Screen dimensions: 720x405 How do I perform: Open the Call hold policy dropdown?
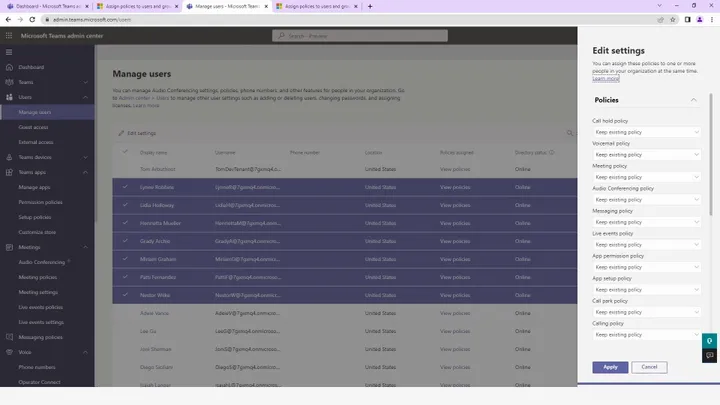(x=646, y=132)
